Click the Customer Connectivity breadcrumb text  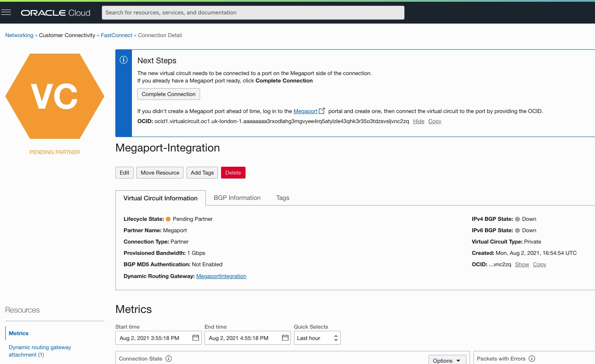pos(67,35)
